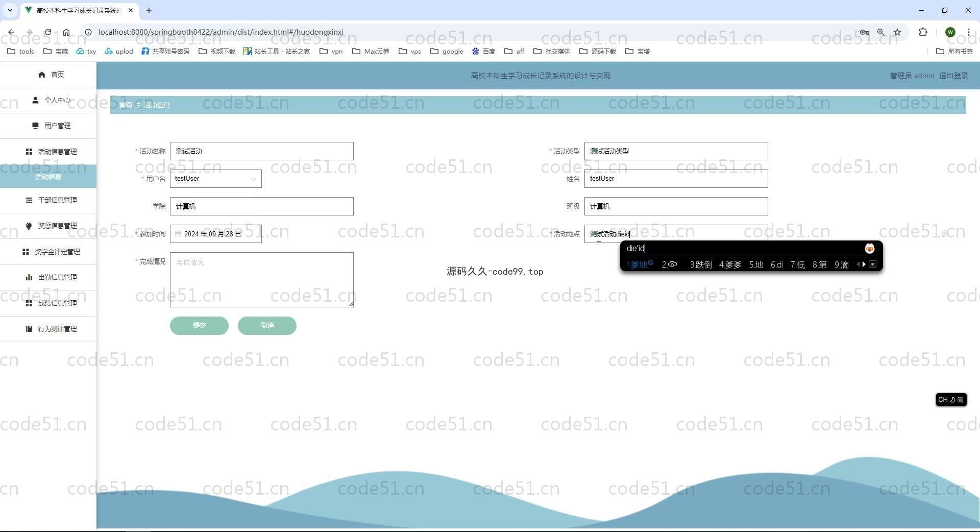980x532 pixels.
Task: Click the 活动地点 input field
Action: tap(676, 233)
